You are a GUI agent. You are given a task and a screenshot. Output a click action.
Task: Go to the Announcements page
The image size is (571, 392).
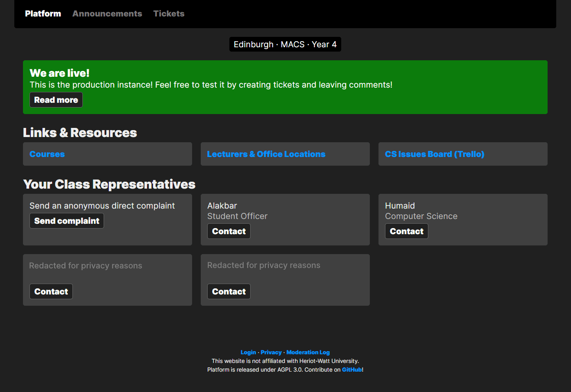107,13
